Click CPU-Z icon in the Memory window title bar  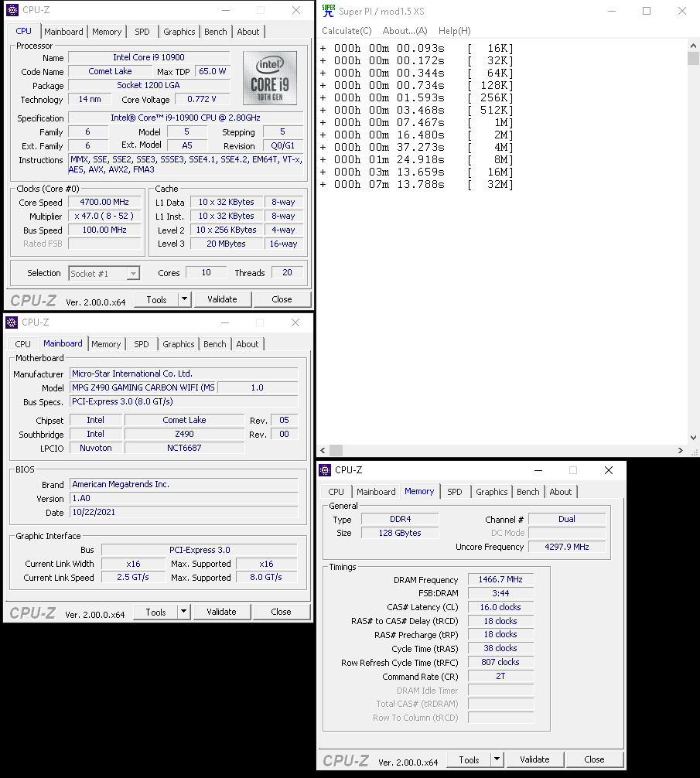[x=325, y=470]
